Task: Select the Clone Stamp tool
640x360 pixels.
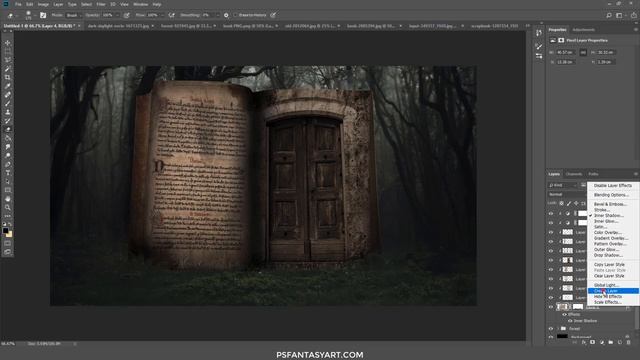Action: click(x=7, y=112)
